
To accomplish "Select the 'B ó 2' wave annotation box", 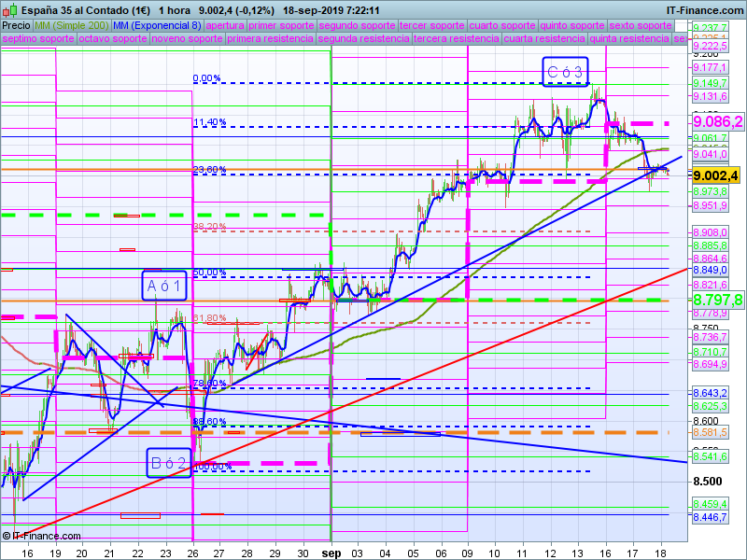I will 170,463.
